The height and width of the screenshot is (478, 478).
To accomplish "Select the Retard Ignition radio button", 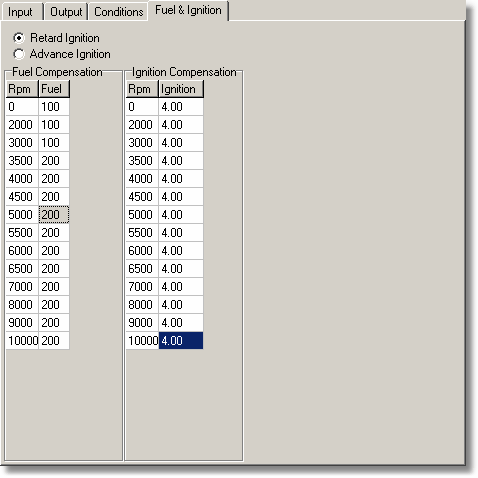I will [19, 38].
